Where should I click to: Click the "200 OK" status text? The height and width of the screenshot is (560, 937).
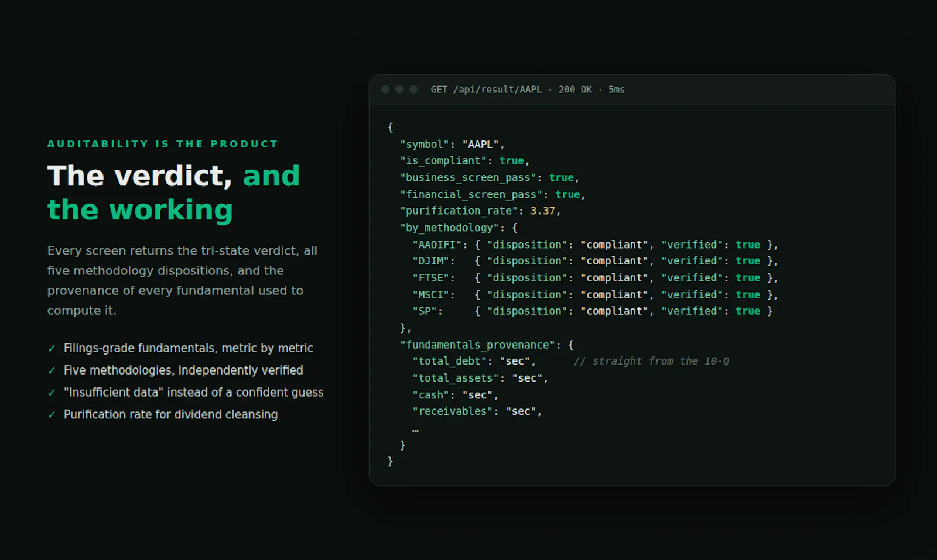click(x=575, y=90)
